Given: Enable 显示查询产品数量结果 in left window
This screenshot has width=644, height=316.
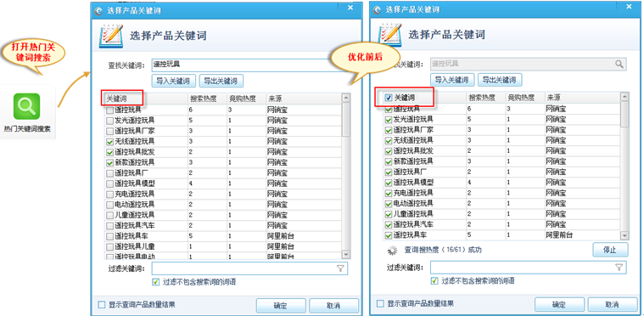Looking at the screenshot, I should coord(102,305).
